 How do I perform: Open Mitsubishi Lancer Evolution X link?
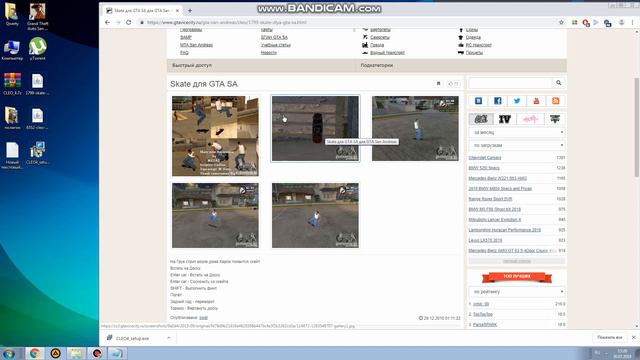click(x=495, y=220)
